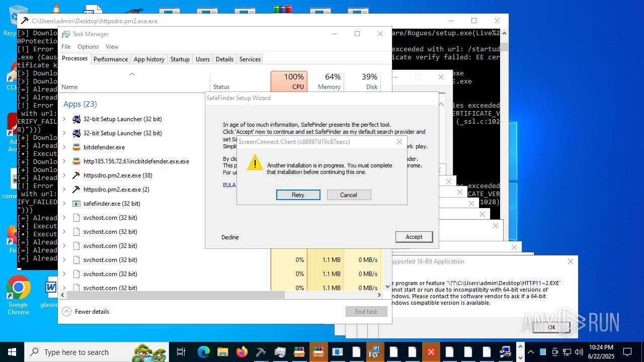This screenshot has width=644, height=362.
Task: Expand the first svchost.com (32 bit) row
Action: pos(64,218)
